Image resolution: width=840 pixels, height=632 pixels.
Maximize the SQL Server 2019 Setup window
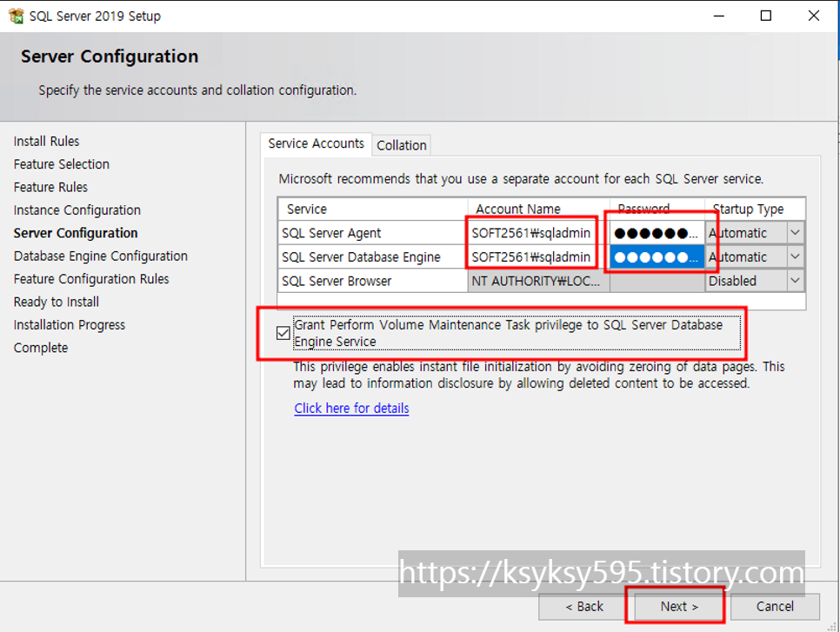(x=766, y=16)
